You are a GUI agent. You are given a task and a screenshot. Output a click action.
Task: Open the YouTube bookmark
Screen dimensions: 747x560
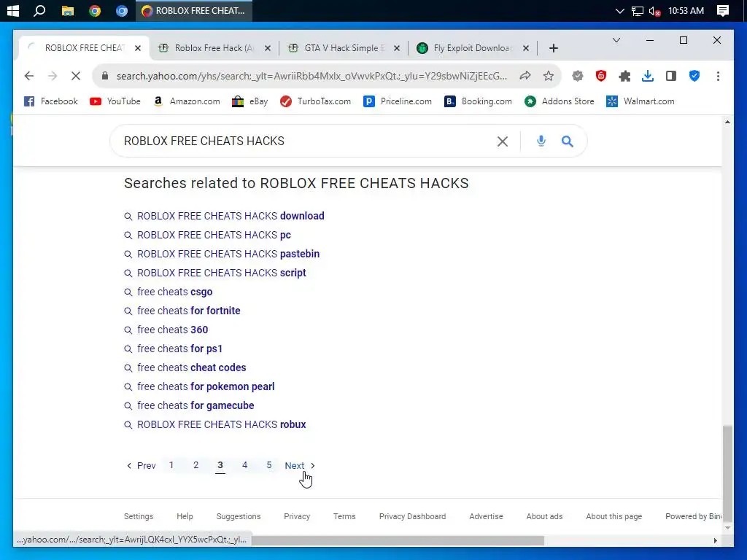click(115, 101)
